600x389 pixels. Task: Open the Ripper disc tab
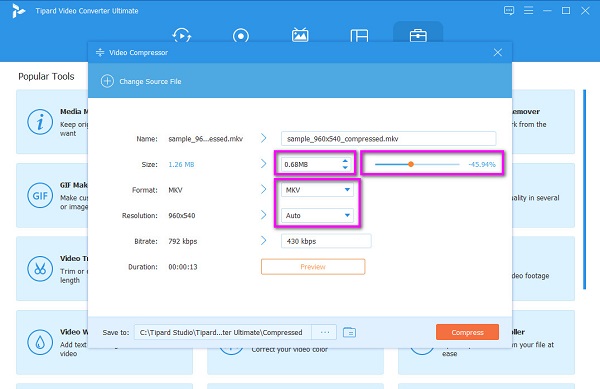click(x=241, y=36)
